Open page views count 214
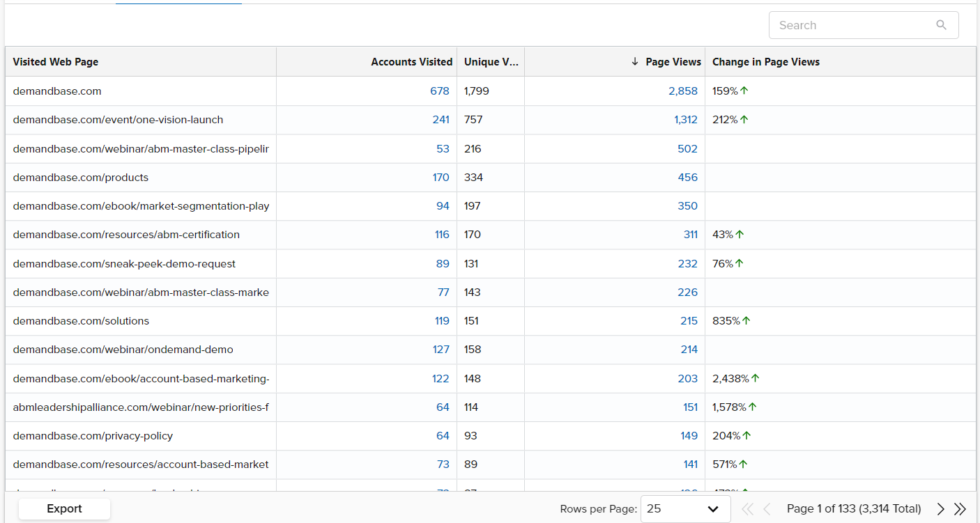The height and width of the screenshot is (523, 980). pyautogui.click(x=689, y=350)
